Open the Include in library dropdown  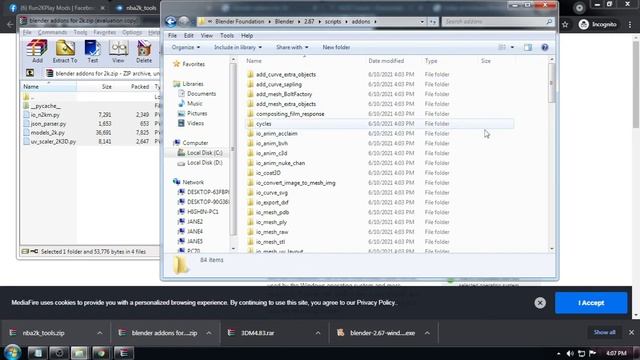[238, 47]
